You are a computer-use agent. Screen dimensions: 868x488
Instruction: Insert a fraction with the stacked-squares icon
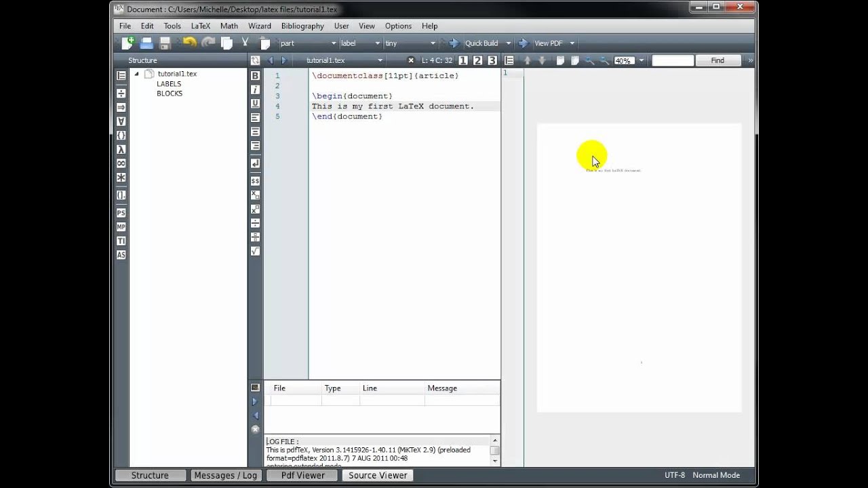click(x=255, y=237)
